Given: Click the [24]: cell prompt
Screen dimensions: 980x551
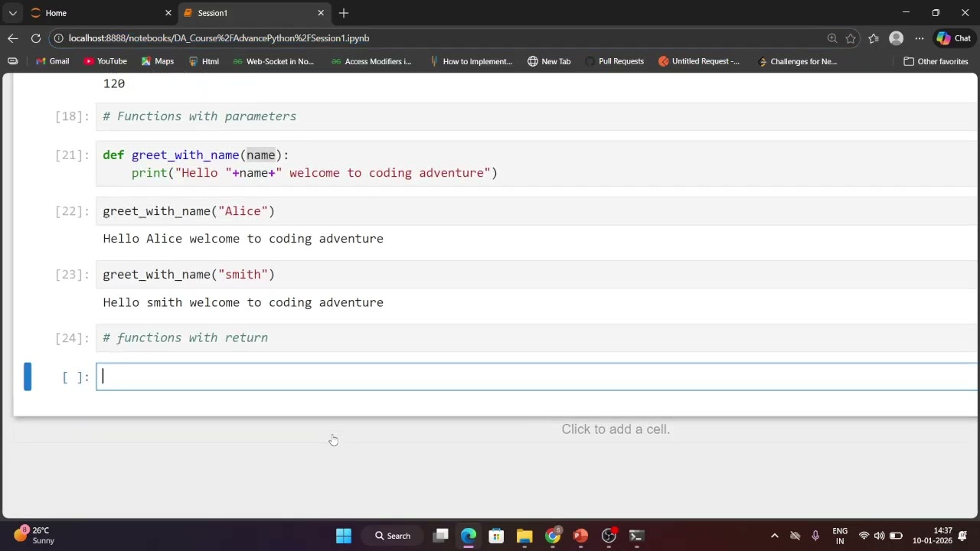Looking at the screenshot, I should (72, 338).
